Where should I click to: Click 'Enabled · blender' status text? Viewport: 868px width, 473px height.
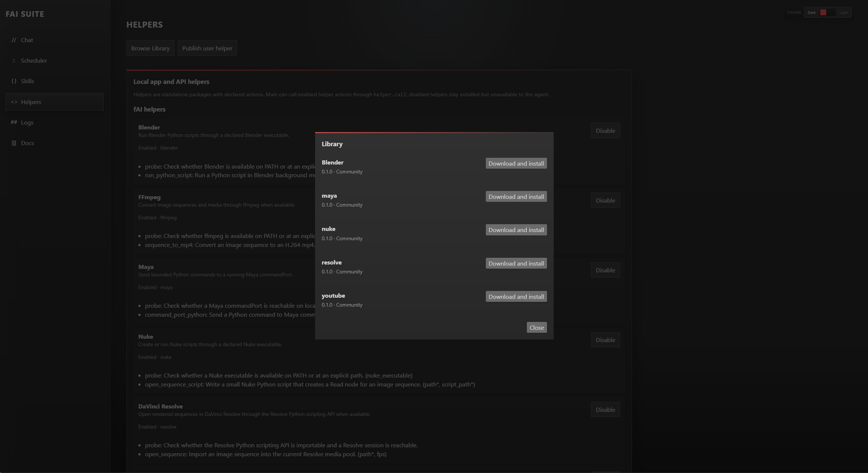pyautogui.click(x=158, y=148)
